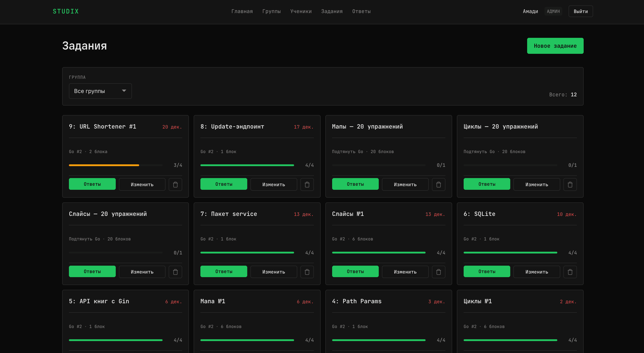This screenshot has height=353, width=644.
Task: Click the username "Амади" in the header
Action: (530, 11)
